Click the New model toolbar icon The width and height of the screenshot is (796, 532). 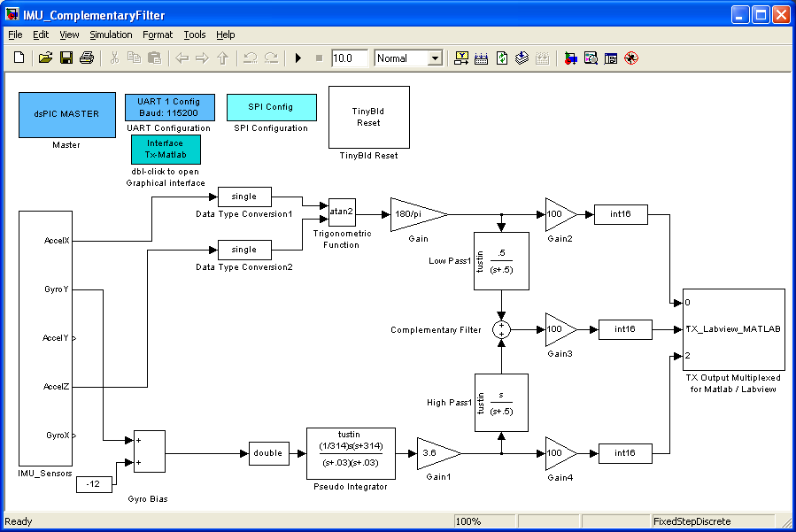tap(19, 58)
